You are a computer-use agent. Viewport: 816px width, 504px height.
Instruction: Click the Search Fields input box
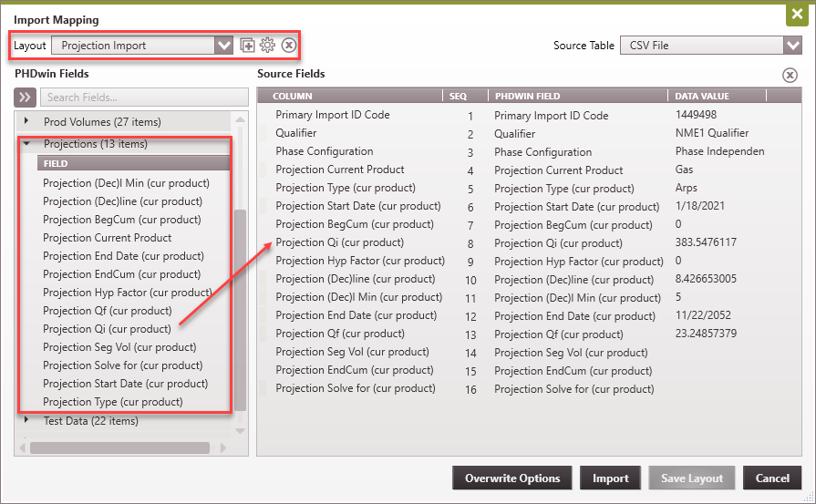144,98
